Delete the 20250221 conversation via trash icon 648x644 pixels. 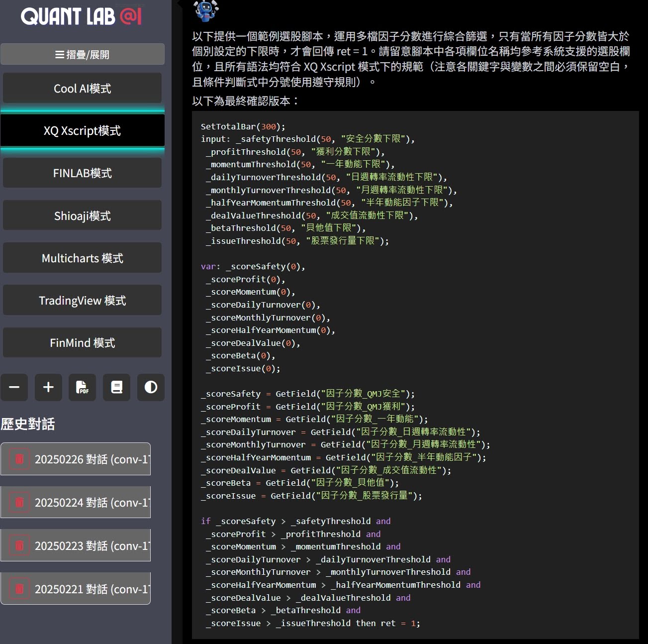coord(19,589)
